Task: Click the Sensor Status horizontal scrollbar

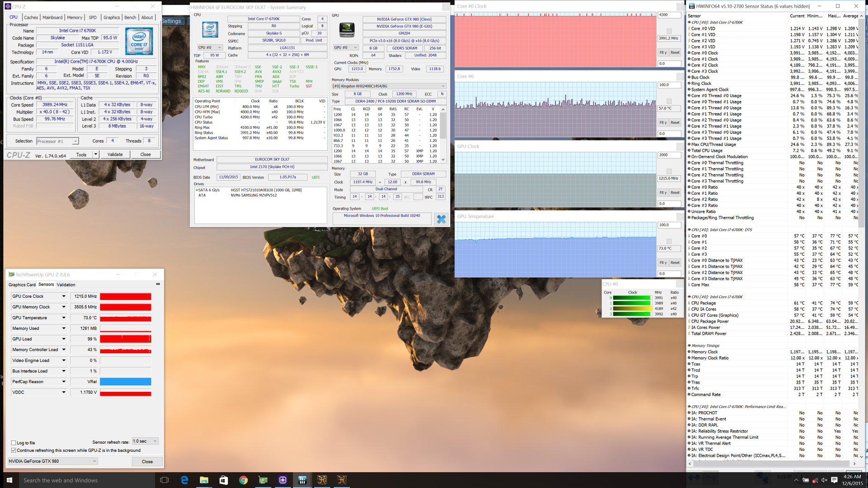Action: 773,463
